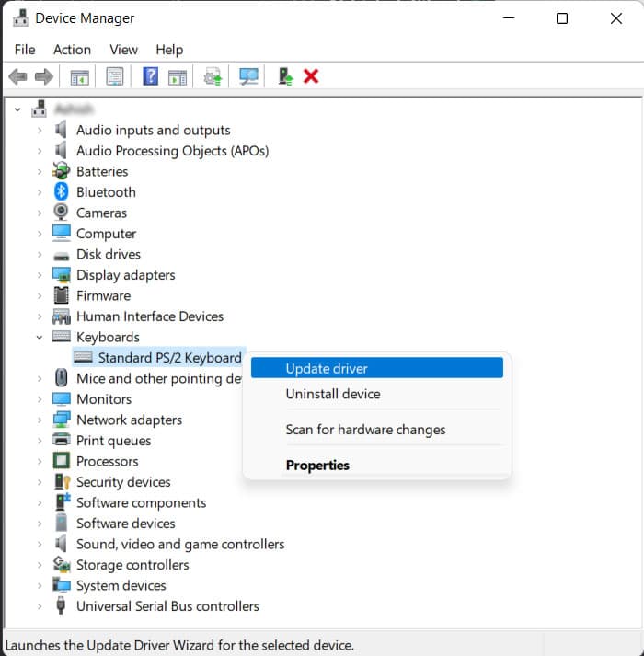Click the root computer node icon

click(39, 109)
